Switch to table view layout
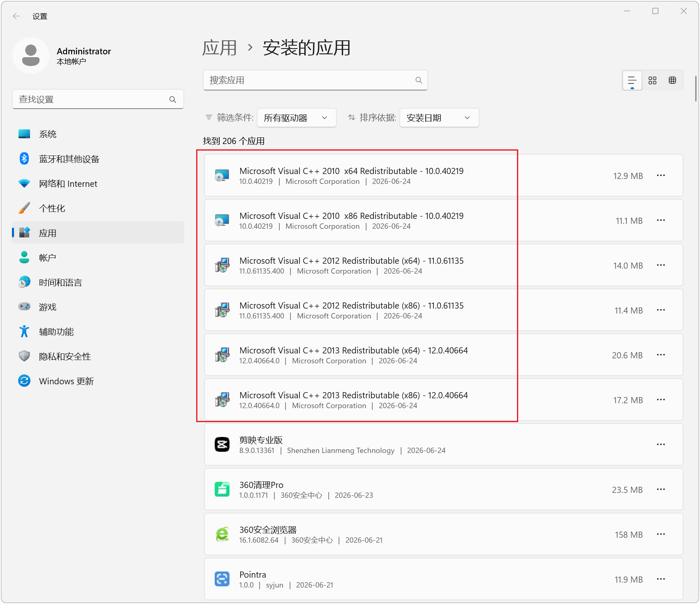Image resolution: width=700 pixels, height=604 pixels. [x=672, y=80]
